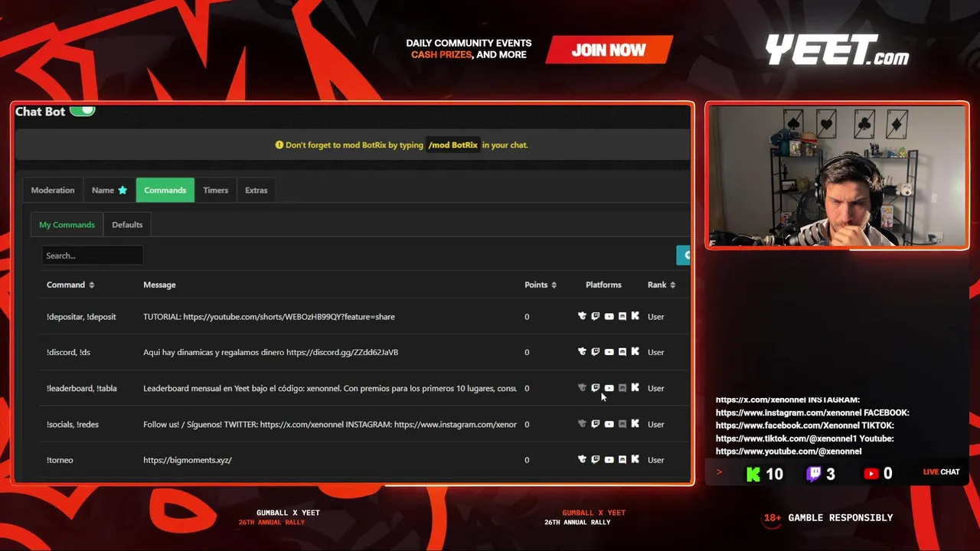Click the star icon next to Name tab
This screenshot has width=980, height=551.
(x=122, y=190)
